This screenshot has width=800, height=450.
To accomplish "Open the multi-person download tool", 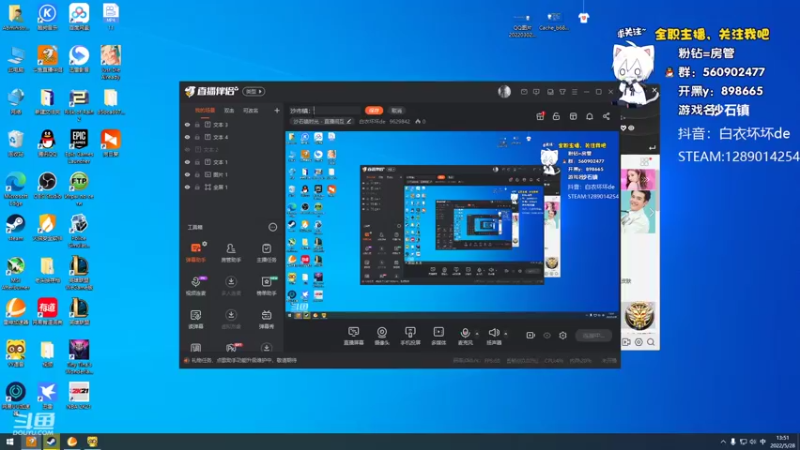I will coord(231,286).
